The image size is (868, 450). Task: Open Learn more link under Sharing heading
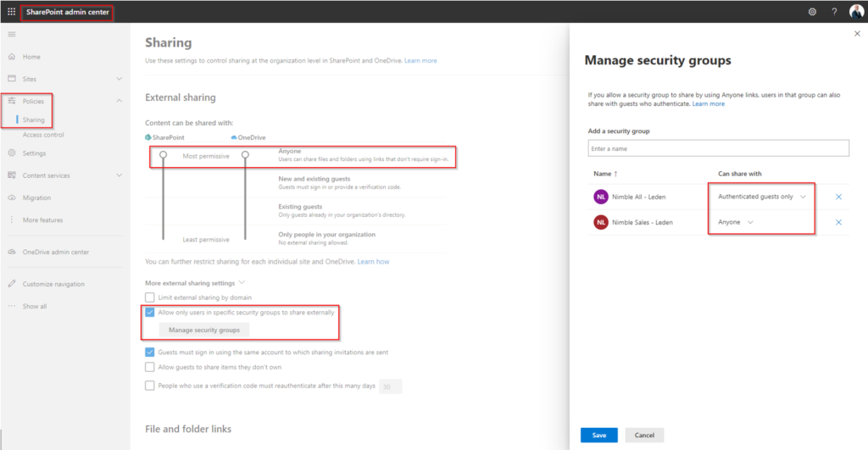[x=420, y=60]
